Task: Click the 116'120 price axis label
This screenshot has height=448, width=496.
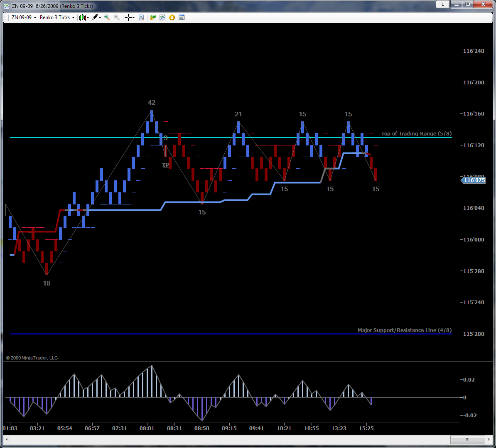Action: click(x=474, y=145)
